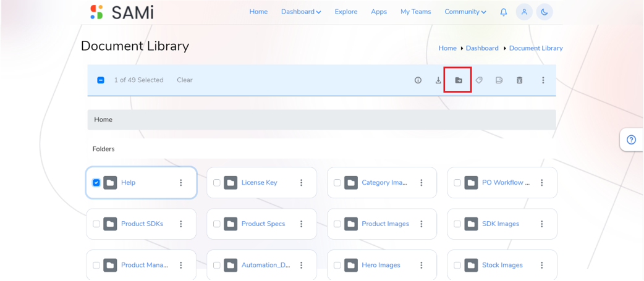Open the SDK Images three-dot menu

coord(542,224)
